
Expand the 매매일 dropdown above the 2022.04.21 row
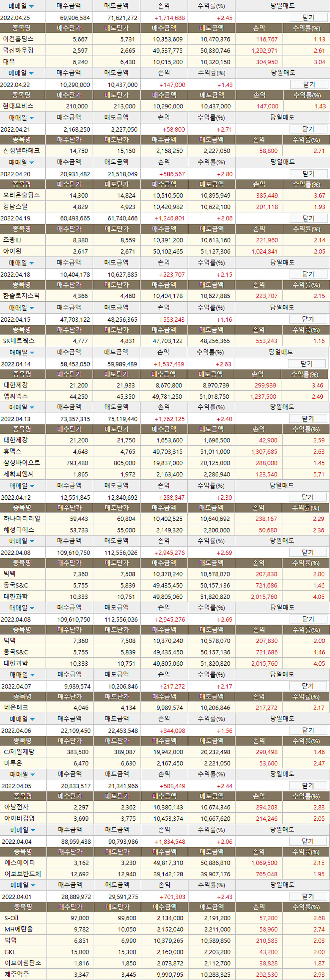coord(31,118)
